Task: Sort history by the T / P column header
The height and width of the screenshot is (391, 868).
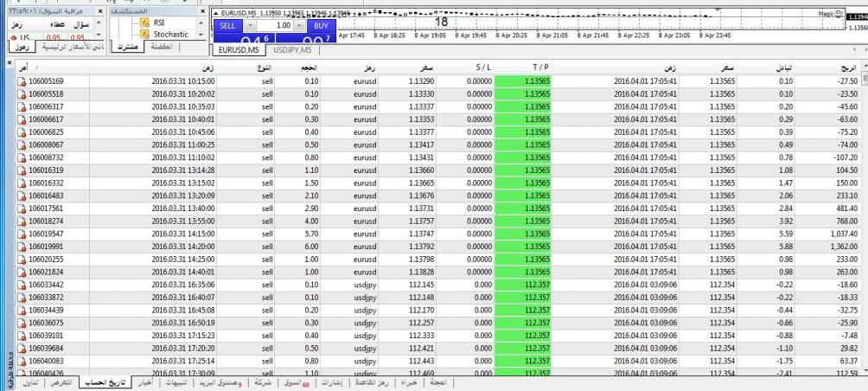Action: pyautogui.click(x=543, y=66)
